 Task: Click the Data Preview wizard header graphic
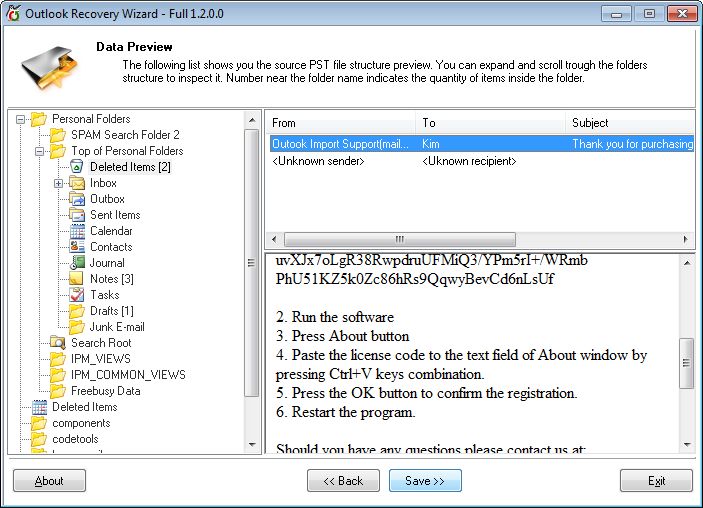[x=49, y=67]
